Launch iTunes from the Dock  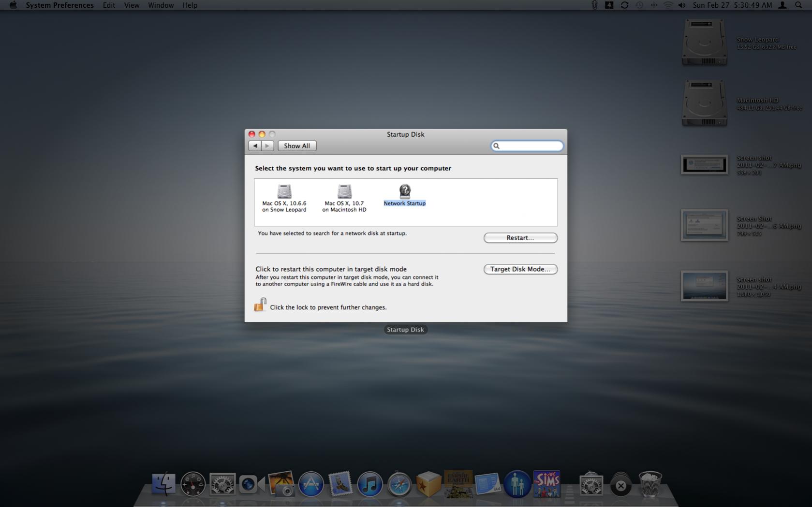coord(370,484)
